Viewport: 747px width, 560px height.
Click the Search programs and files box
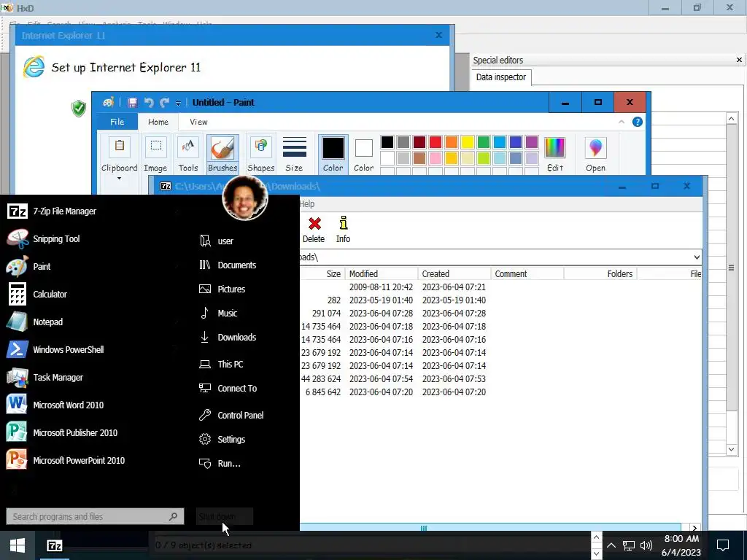[95, 516]
